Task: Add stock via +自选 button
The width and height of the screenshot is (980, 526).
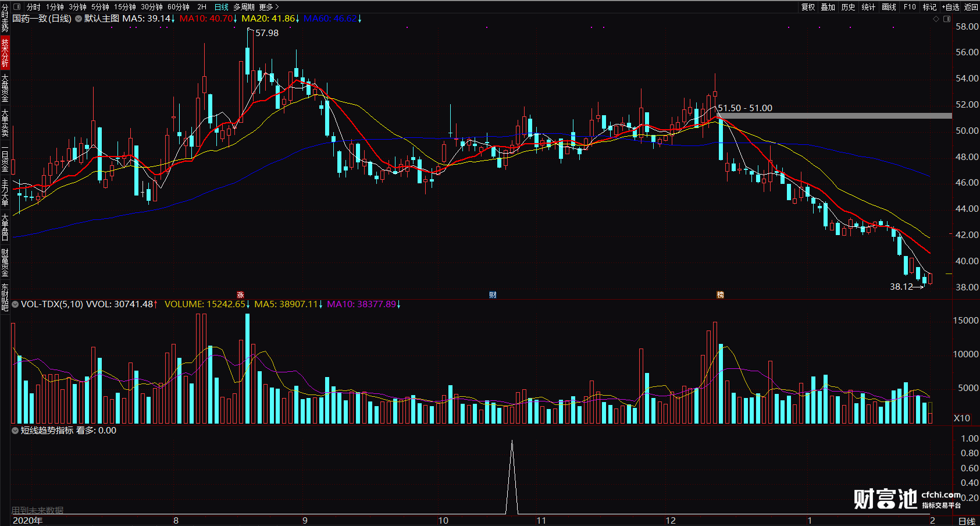Action: click(x=950, y=7)
